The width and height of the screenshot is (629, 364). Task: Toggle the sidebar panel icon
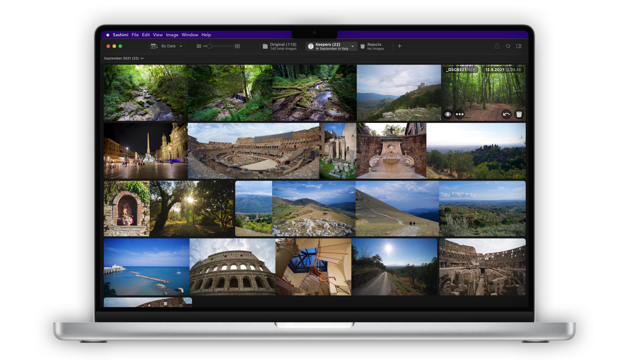pyautogui.click(x=519, y=46)
